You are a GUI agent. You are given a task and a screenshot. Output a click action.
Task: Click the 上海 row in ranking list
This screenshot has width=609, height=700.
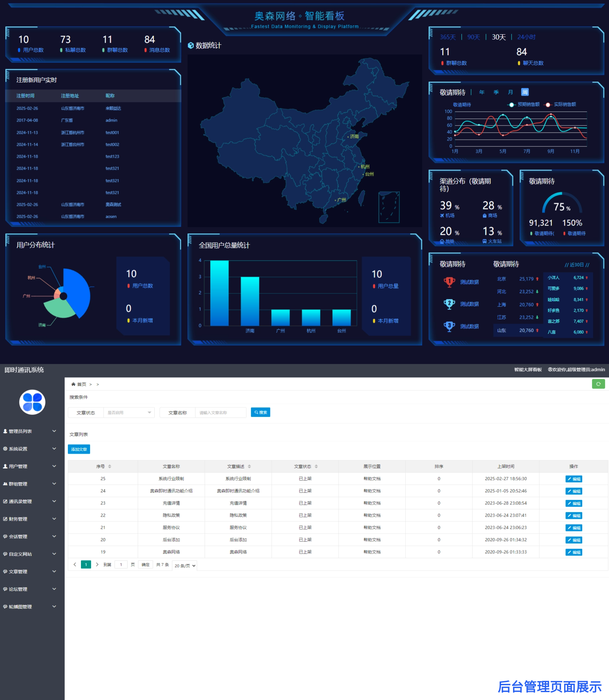point(518,305)
